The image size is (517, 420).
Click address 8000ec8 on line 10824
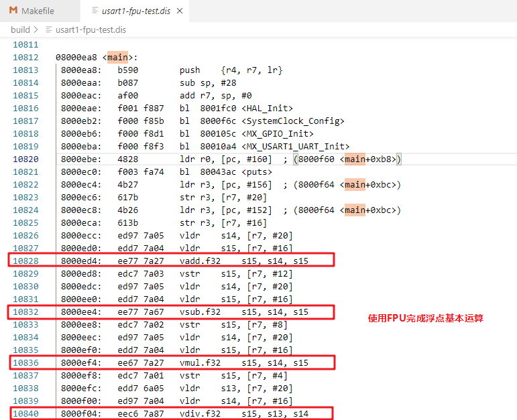81,210
